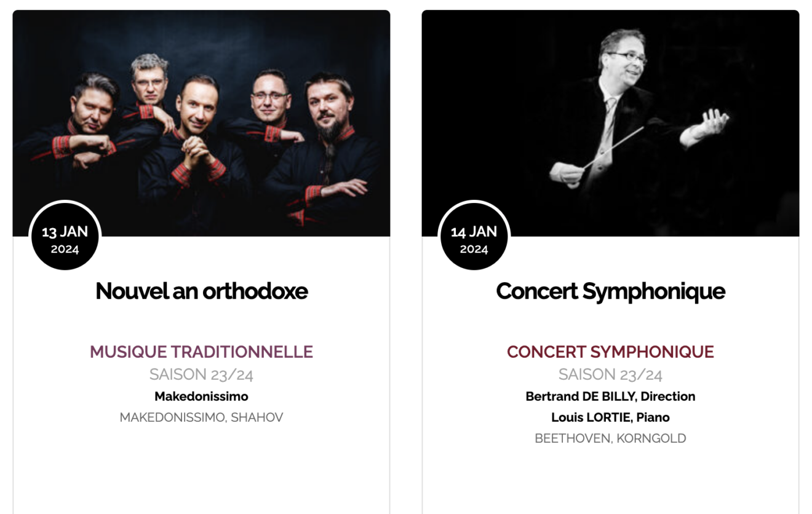812x514 pixels.
Task: Click SAISON 23/24 under Concert Symphonique
Action: (610, 374)
